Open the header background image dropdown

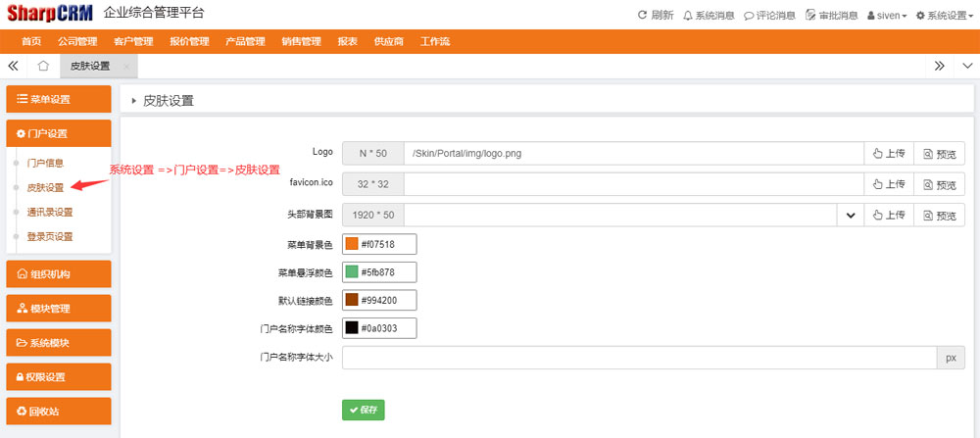pos(850,216)
